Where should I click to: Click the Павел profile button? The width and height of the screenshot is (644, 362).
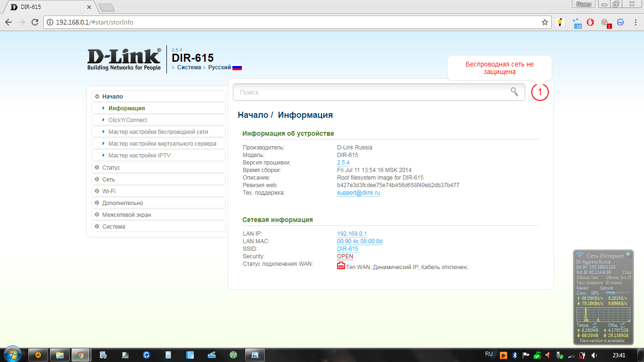tap(583, 4)
